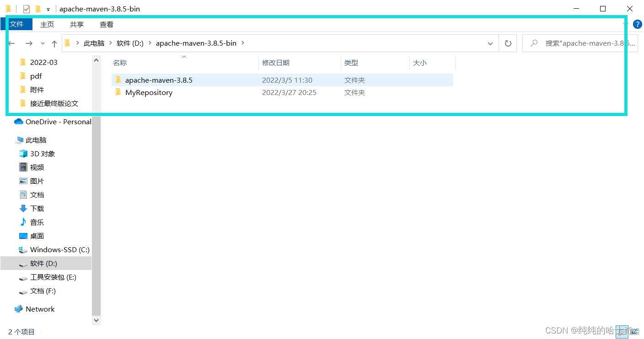The width and height of the screenshot is (644, 339).
Task: Click the 2 个项目 status bar text
Action: click(x=21, y=332)
